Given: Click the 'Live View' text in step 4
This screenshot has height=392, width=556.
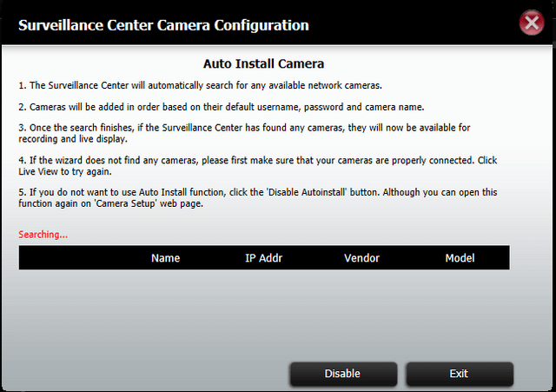Looking at the screenshot, I should (38, 172).
